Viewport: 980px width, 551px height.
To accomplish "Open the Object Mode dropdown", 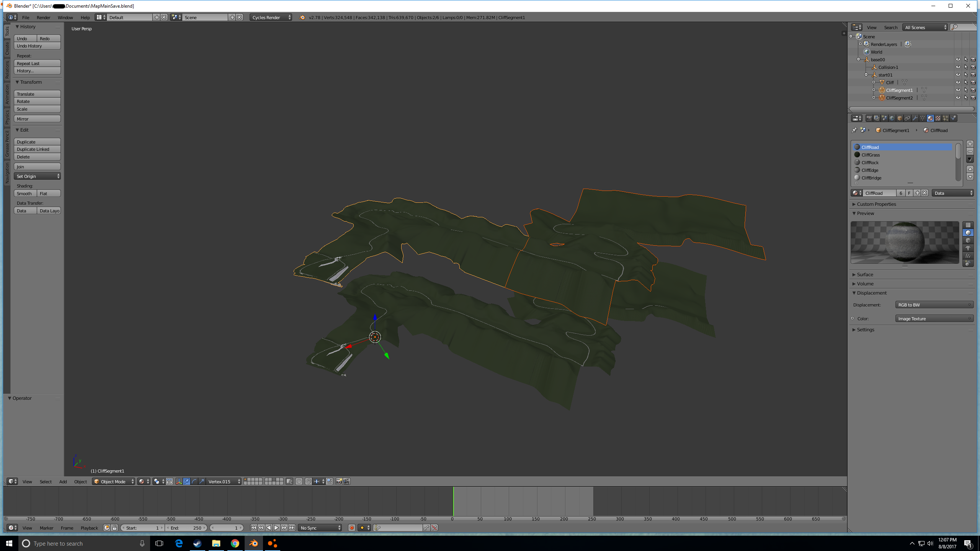I will 114,481.
